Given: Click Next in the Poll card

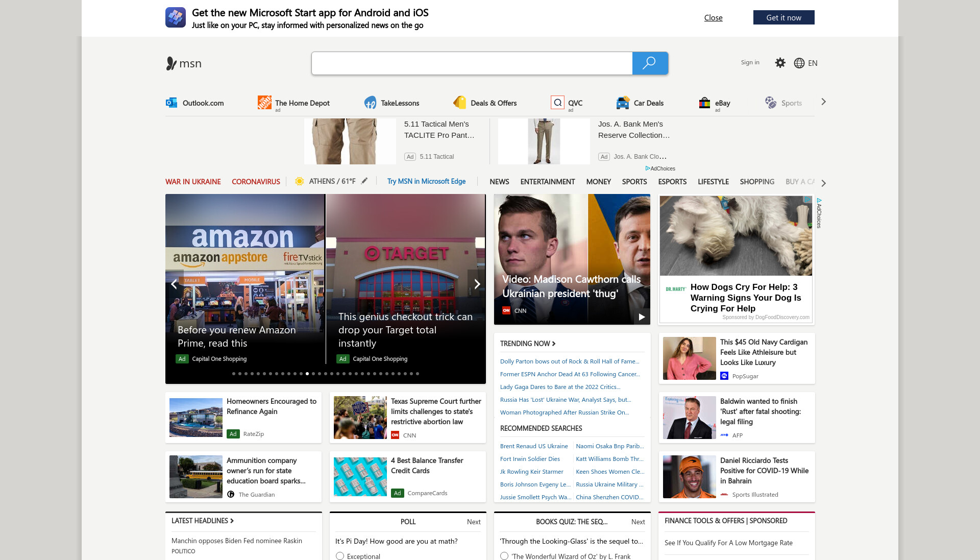Looking at the screenshot, I should (474, 522).
